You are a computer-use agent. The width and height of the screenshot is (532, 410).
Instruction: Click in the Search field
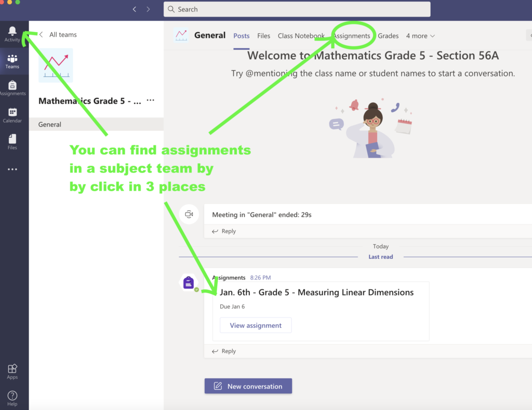297,9
